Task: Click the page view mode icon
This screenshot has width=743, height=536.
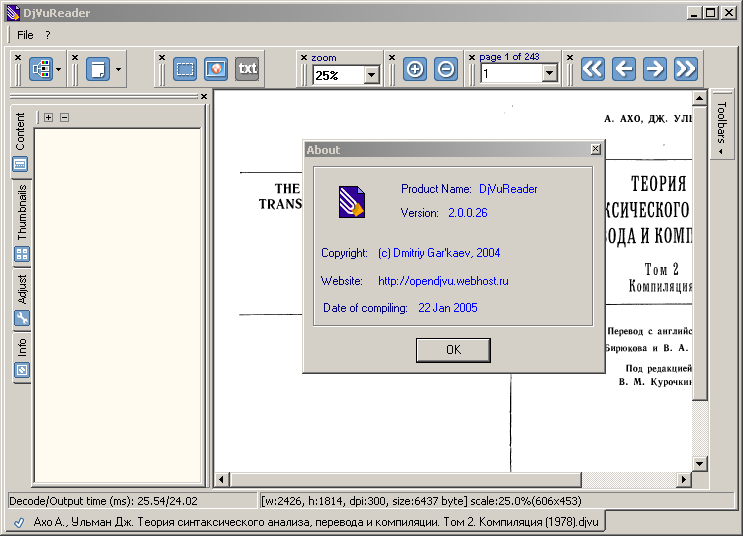Action: [x=98, y=69]
